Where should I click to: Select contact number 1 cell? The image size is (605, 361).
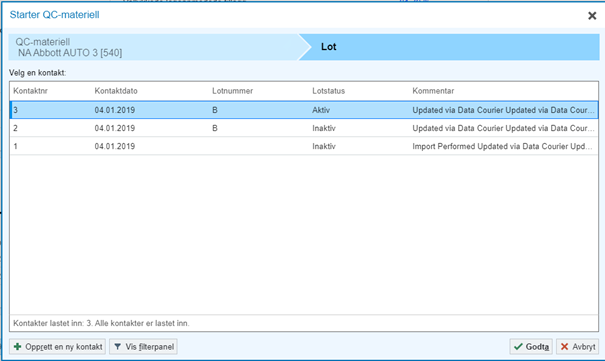15,147
